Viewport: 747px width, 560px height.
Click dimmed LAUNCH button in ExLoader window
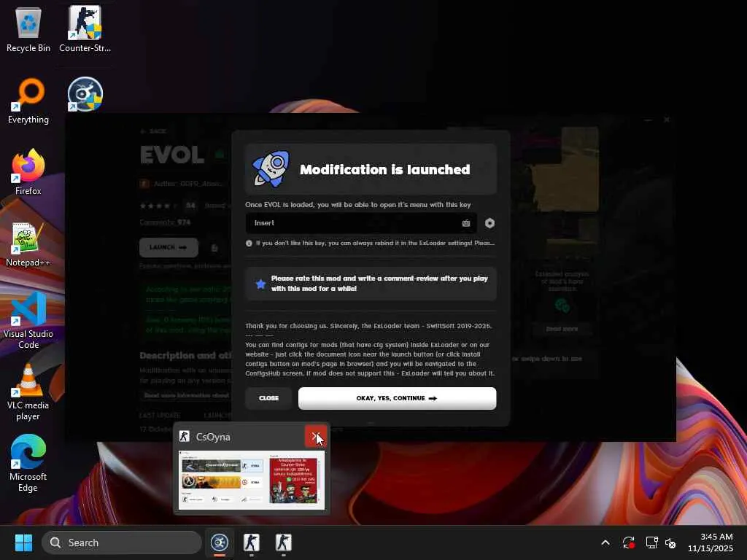169,248
